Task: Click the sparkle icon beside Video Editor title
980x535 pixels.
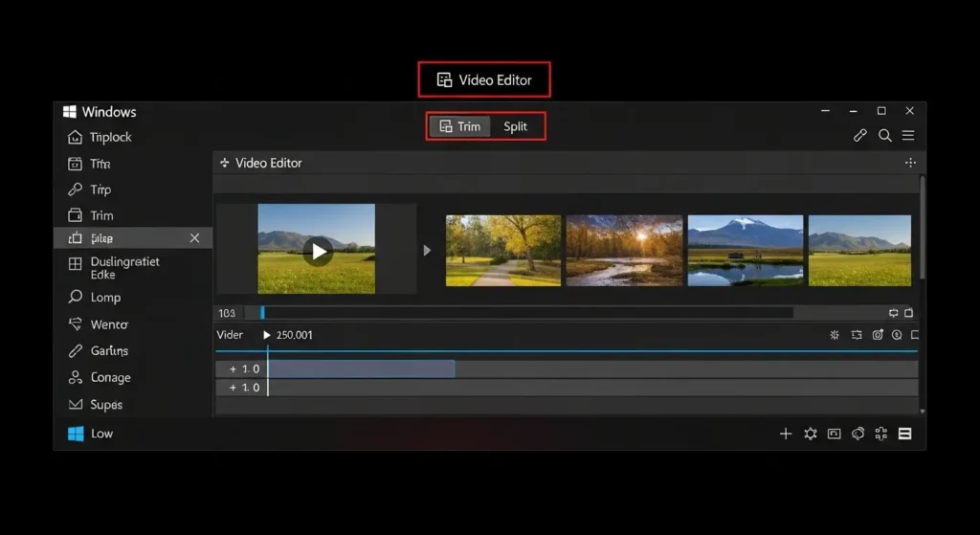Action: pos(224,163)
